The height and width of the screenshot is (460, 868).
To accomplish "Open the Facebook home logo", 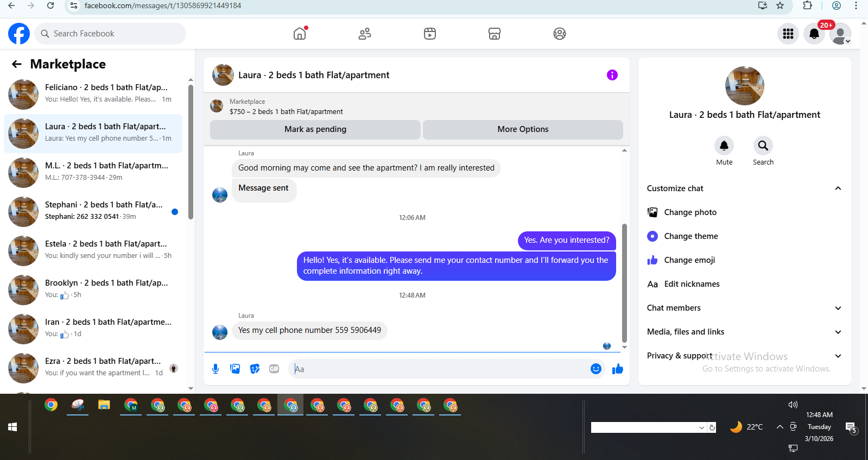I will [19, 34].
